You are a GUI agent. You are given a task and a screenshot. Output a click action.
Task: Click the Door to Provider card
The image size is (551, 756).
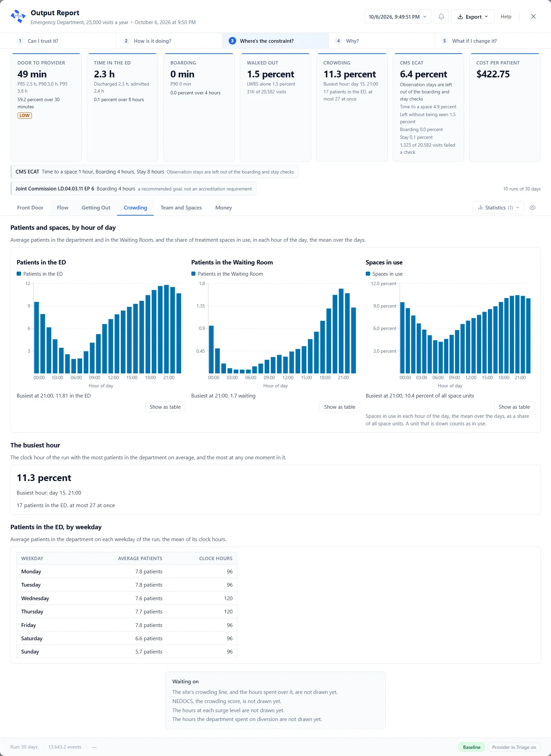point(46,107)
